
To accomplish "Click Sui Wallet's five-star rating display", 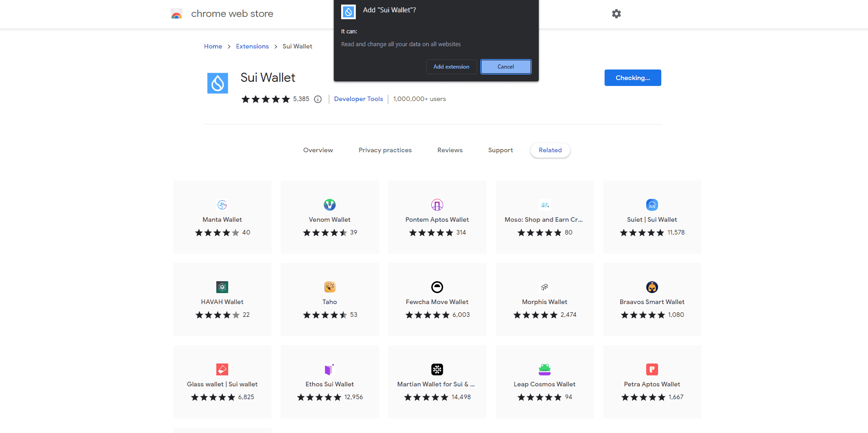I will 266,99.
